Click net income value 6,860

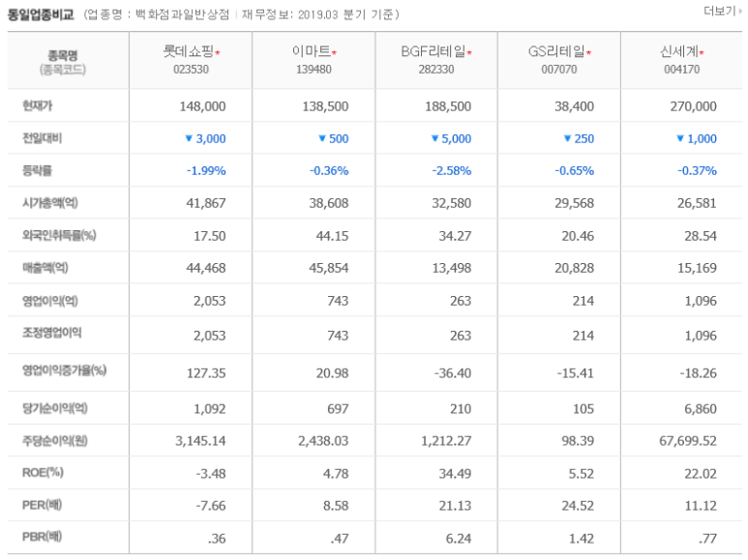click(701, 409)
